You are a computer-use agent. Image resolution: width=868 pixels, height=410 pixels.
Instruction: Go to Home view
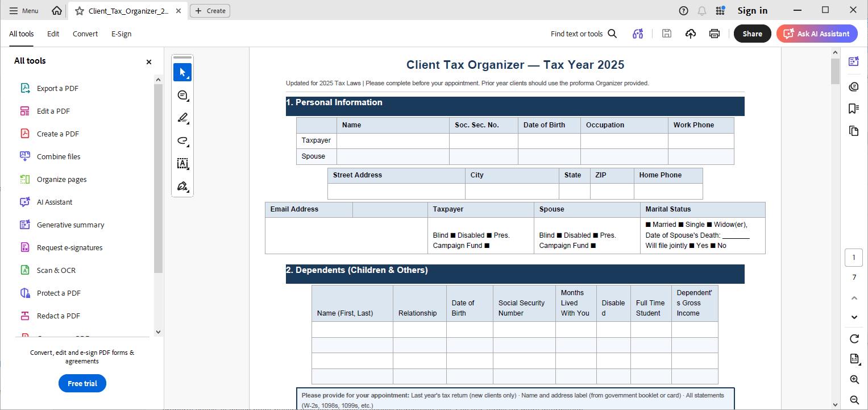point(56,10)
